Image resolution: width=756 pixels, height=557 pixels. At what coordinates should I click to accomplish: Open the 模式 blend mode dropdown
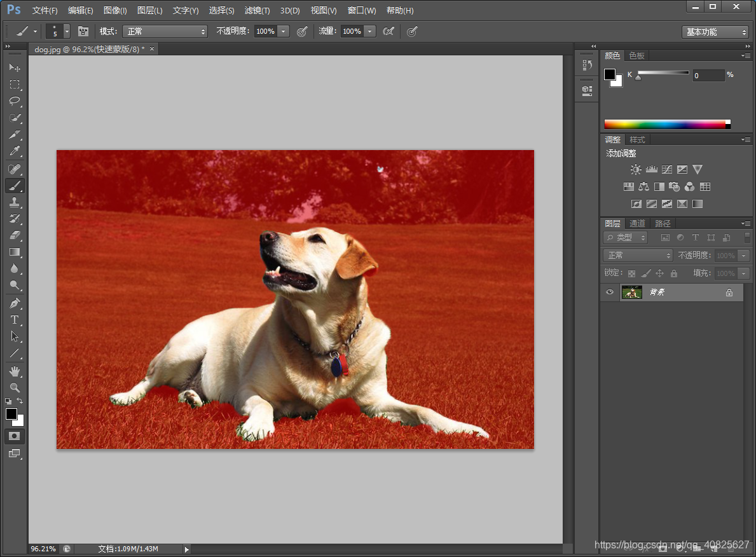[x=165, y=31]
